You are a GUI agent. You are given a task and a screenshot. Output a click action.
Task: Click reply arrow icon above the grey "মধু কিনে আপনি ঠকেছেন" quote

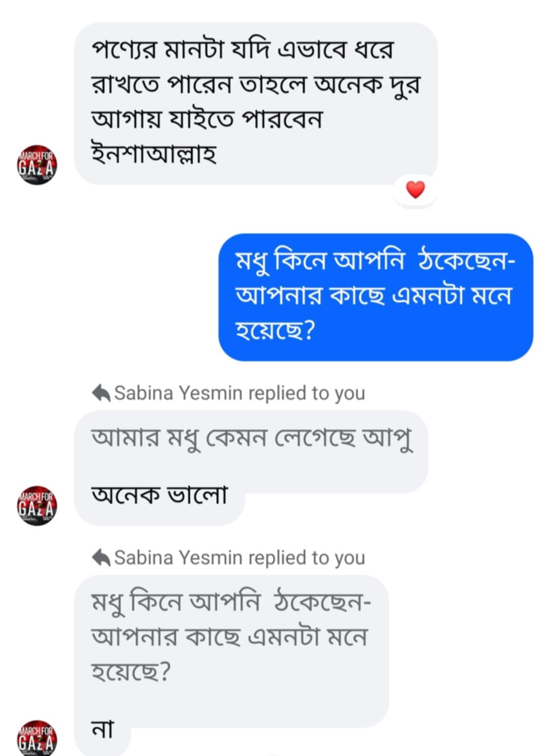[x=101, y=558]
